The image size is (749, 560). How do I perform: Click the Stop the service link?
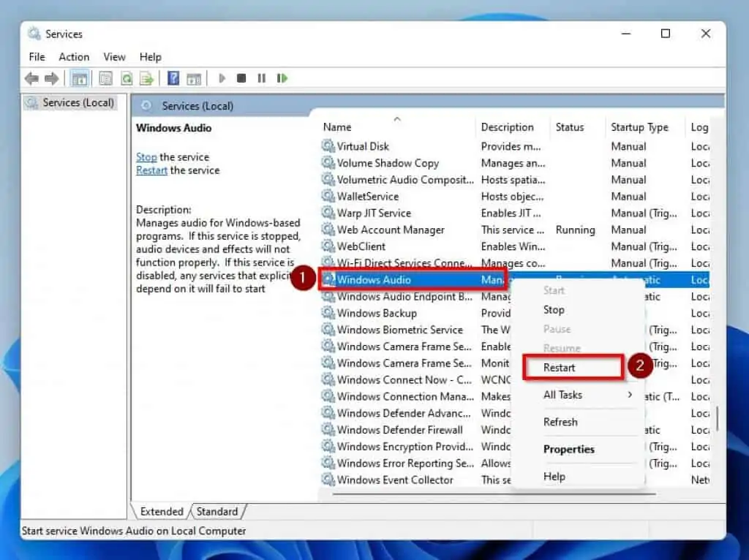pos(146,156)
